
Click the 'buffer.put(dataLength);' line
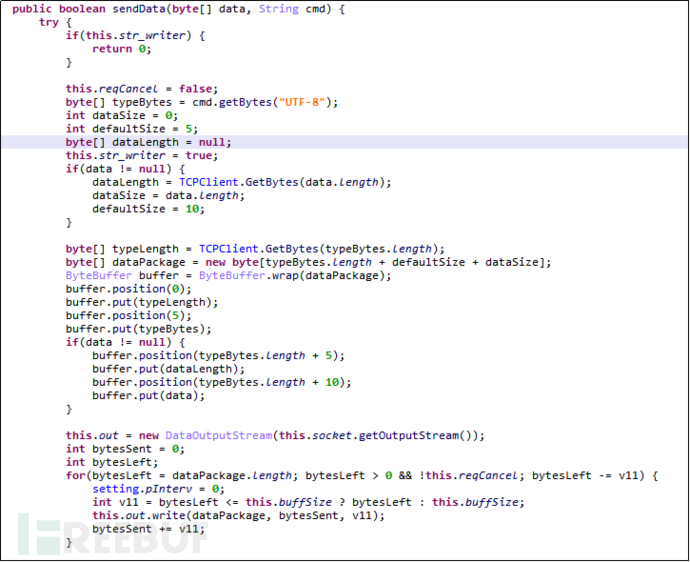[x=168, y=369]
